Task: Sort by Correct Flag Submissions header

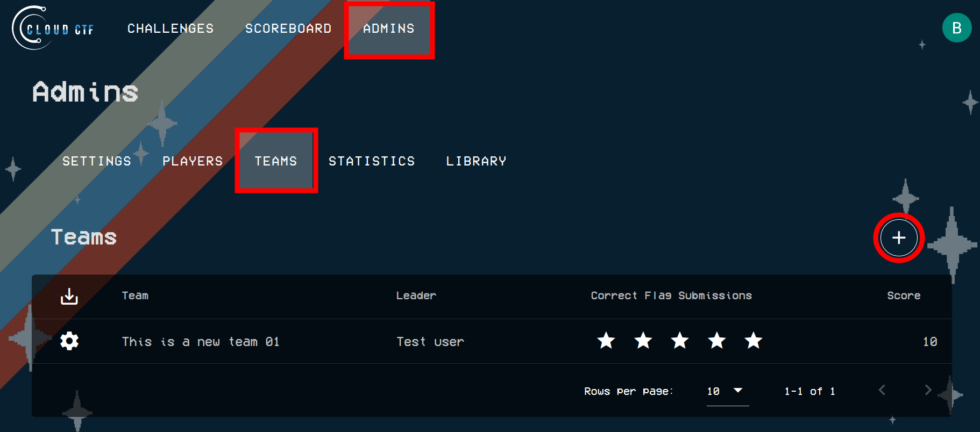Action: 671,296
